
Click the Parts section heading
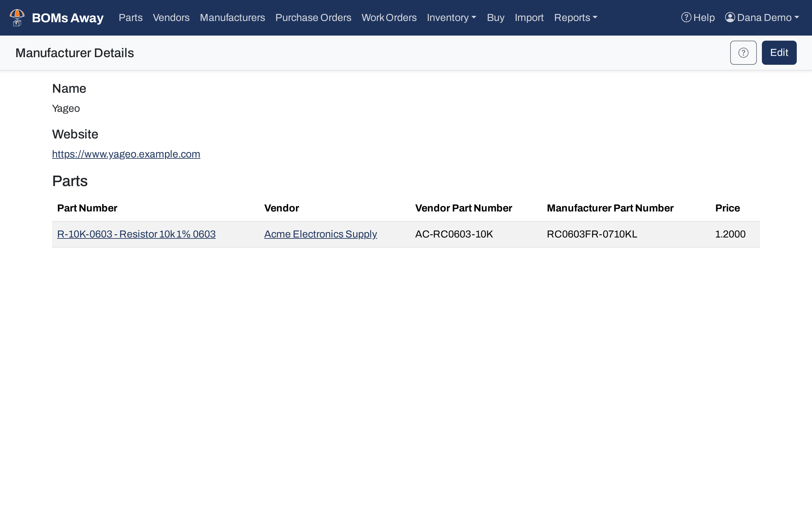pos(70,181)
